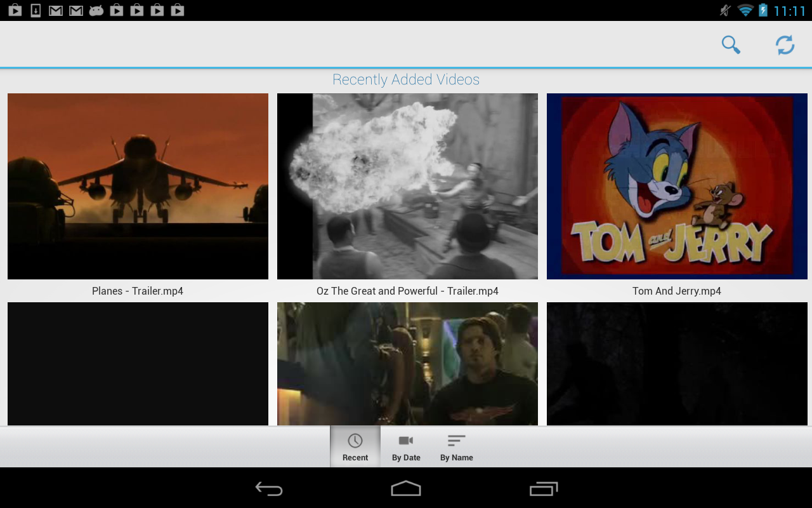Viewport: 812px width, 508px height.
Task: Open the Planes trailer thumbnail
Action: pyautogui.click(x=138, y=186)
